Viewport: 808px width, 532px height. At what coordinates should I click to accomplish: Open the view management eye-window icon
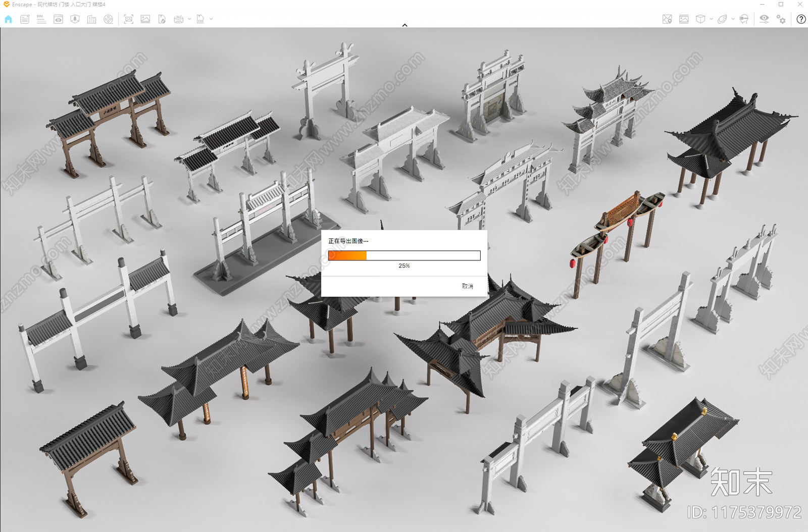point(58,19)
